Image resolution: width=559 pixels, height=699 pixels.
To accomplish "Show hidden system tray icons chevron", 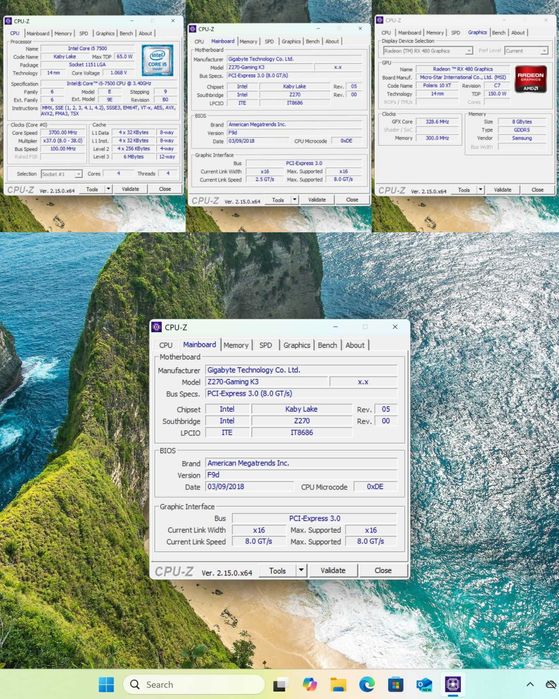I will [x=530, y=684].
